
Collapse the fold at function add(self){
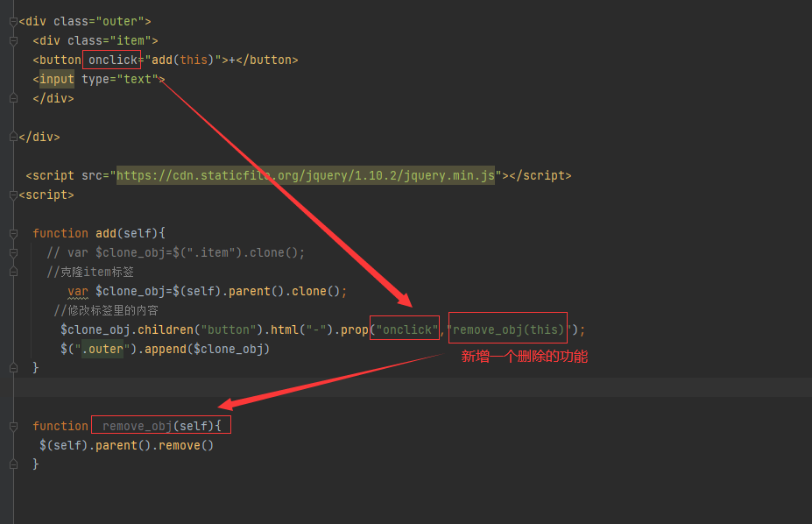pyautogui.click(x=13, y=233)
